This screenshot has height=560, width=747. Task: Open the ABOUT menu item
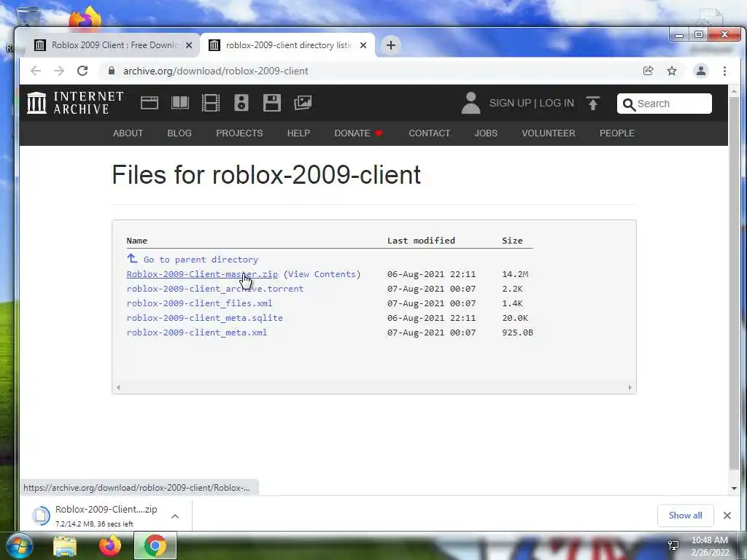(128, 133)
